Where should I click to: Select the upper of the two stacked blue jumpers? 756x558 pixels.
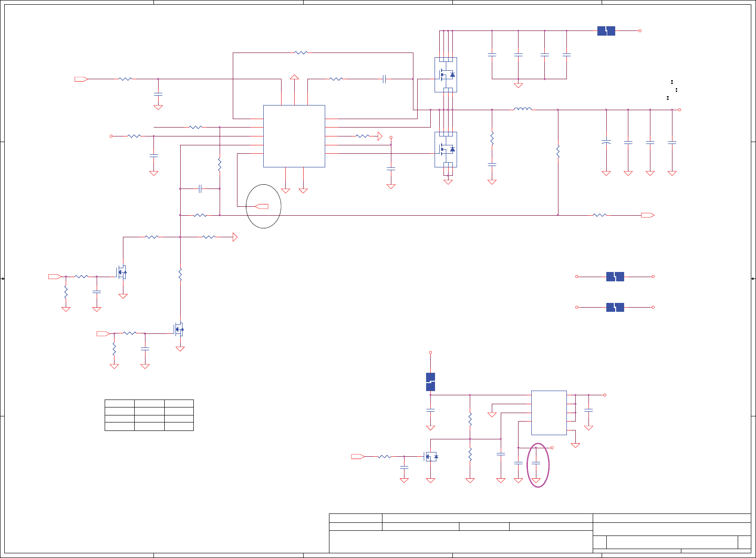615,277
